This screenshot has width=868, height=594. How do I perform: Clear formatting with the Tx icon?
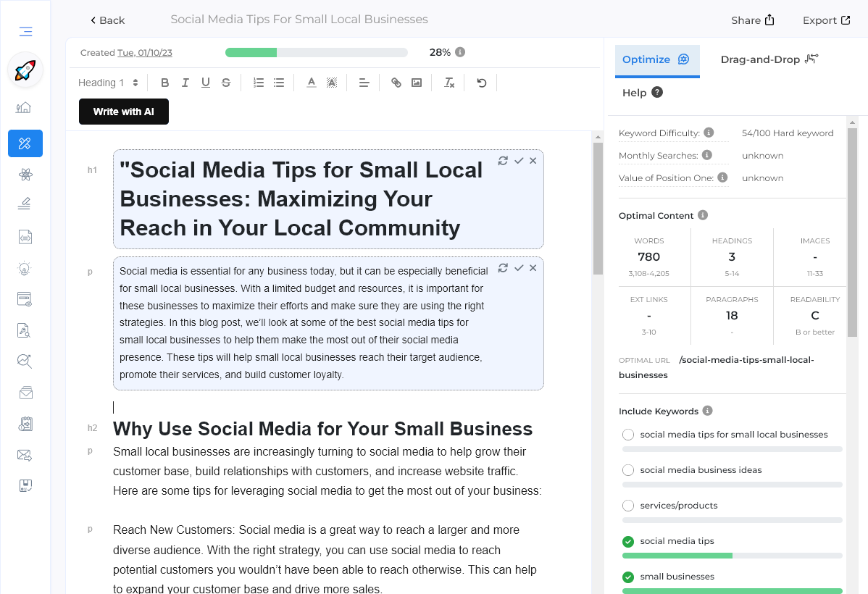pos(448,82)
